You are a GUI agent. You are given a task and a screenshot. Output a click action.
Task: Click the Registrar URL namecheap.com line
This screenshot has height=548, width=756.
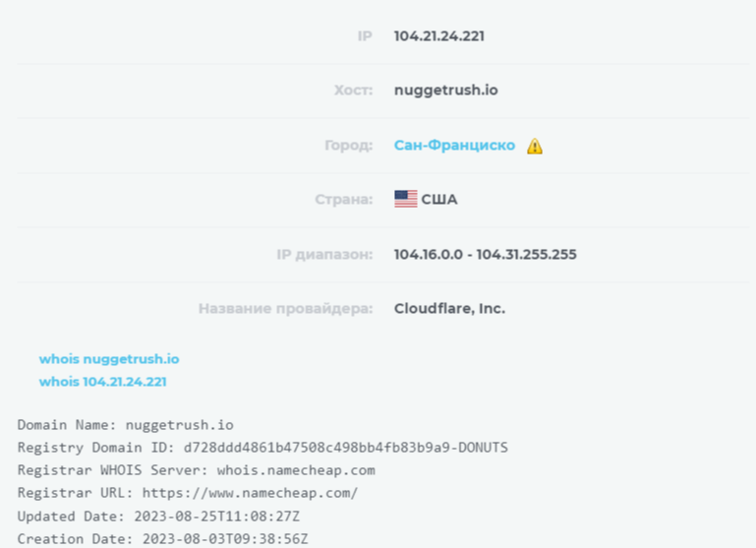[x=188, y=493]
